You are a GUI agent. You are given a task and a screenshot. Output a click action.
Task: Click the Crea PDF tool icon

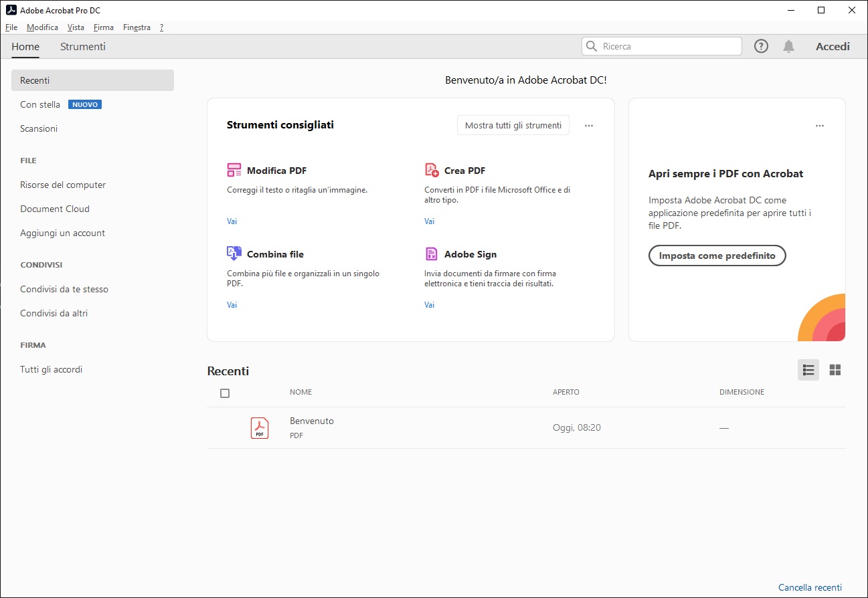(x=432, y=170)
